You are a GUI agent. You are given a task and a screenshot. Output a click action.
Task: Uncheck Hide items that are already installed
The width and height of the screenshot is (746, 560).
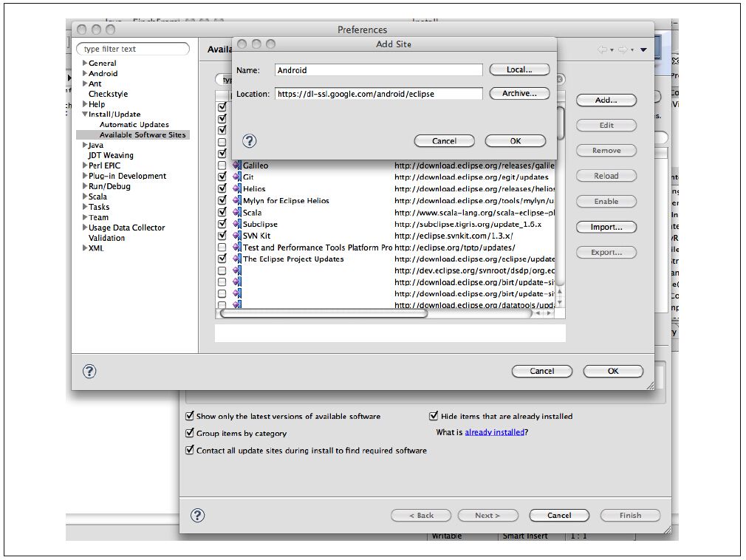click(434, 416)
